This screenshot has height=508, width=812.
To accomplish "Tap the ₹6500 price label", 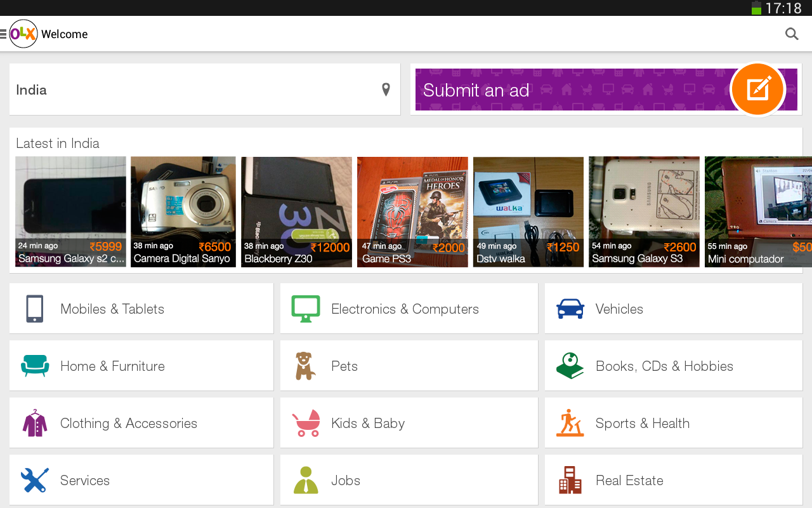I will (215, 247).
